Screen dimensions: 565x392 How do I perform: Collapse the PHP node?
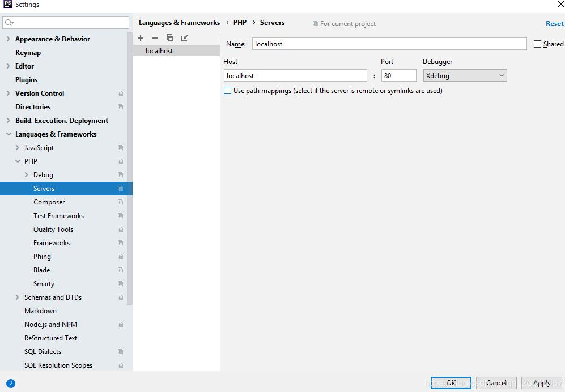pyautogui.click(x=18, y=161)
